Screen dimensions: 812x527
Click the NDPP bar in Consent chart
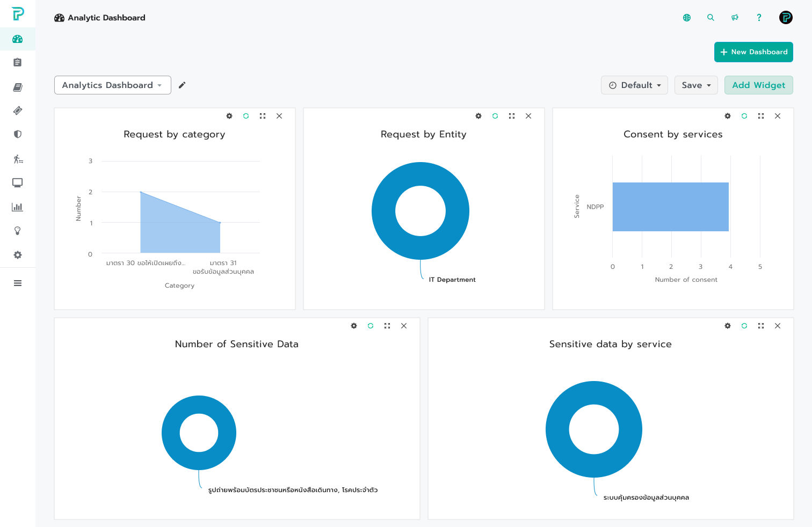(x=670, y=207)
